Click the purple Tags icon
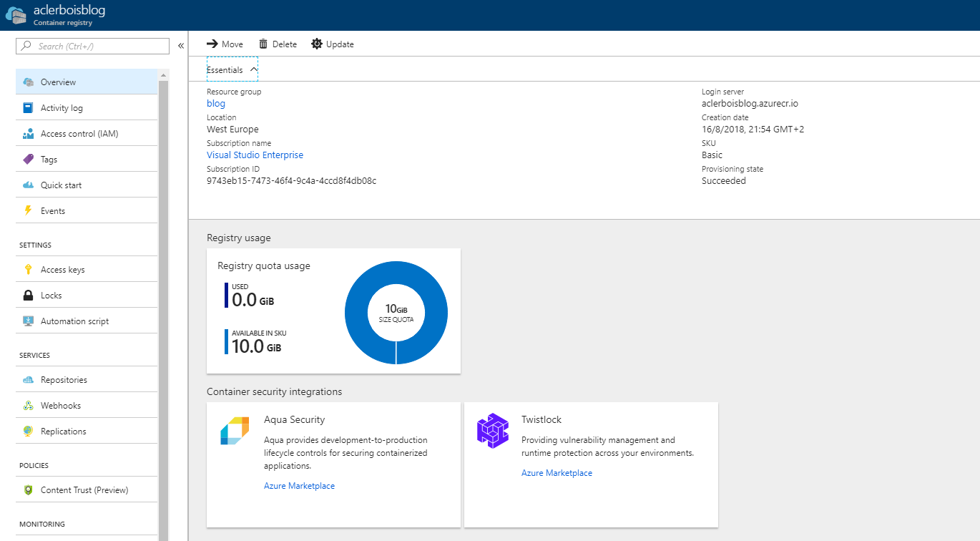980x541 pixels. click(28, 160)
